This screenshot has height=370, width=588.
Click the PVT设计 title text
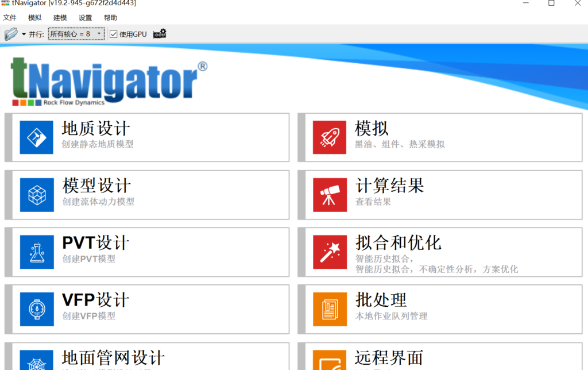96,243
